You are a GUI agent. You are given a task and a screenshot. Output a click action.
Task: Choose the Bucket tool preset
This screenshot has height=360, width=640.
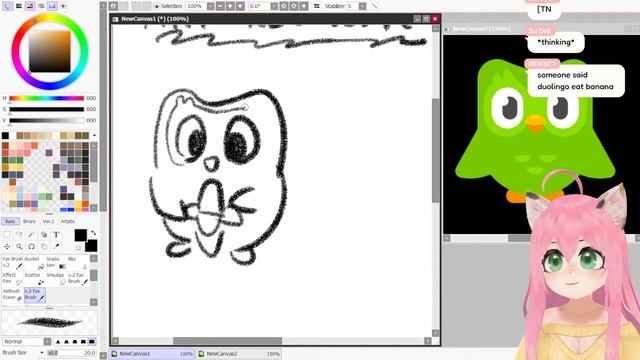(x=34, y=262)
